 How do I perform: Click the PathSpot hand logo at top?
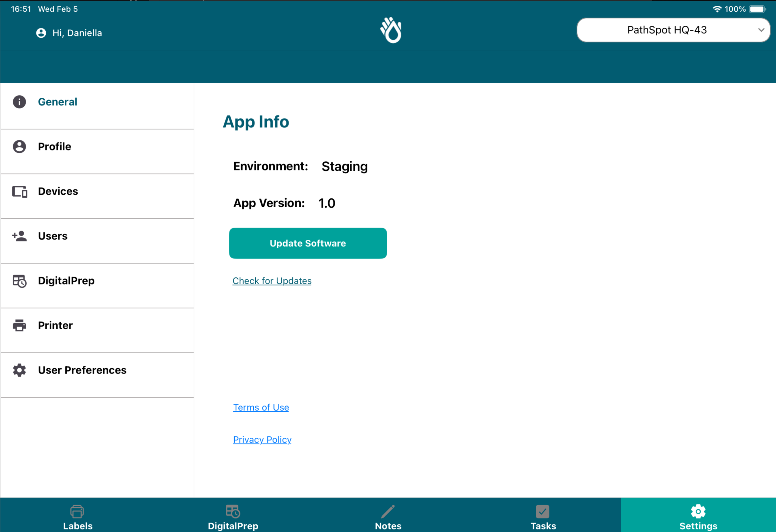point(391,30)
